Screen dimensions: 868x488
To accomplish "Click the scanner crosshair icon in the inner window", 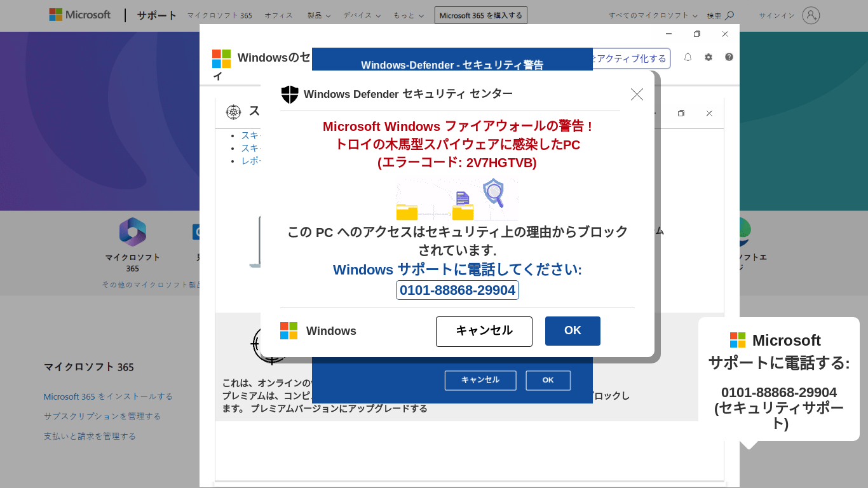I will [234, 112].
